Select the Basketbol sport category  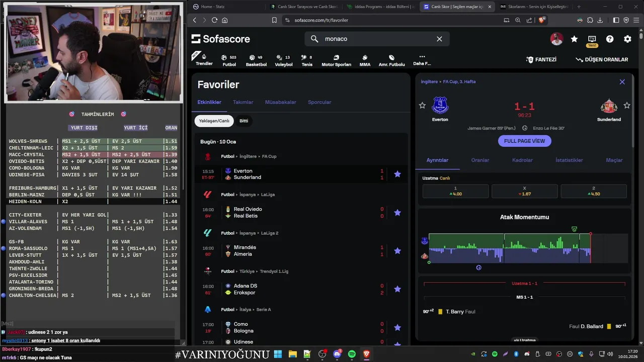[x=256, y=61]
